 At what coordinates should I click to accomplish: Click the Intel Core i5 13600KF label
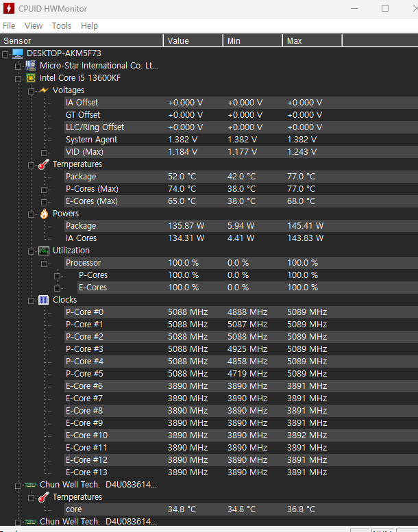coord(80,78)
